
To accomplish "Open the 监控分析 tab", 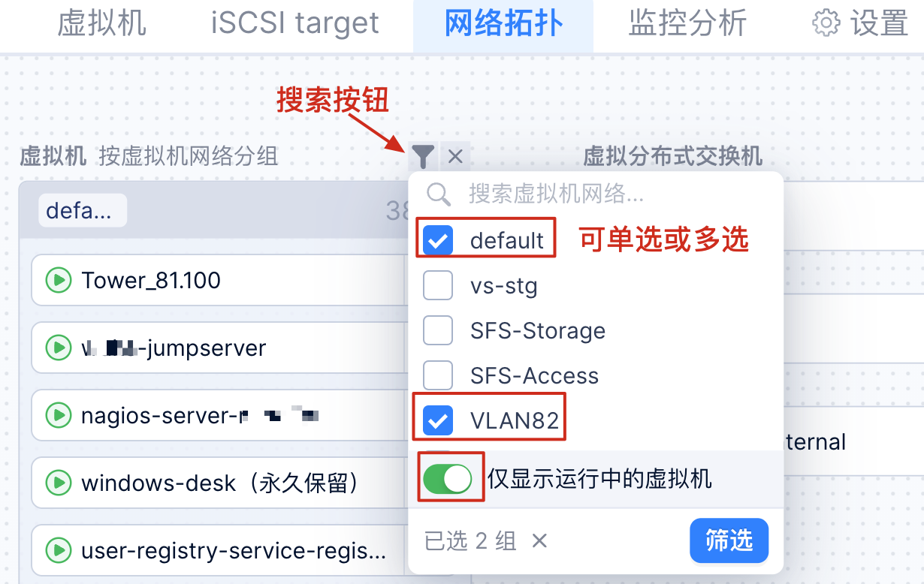I will point(687,23).
